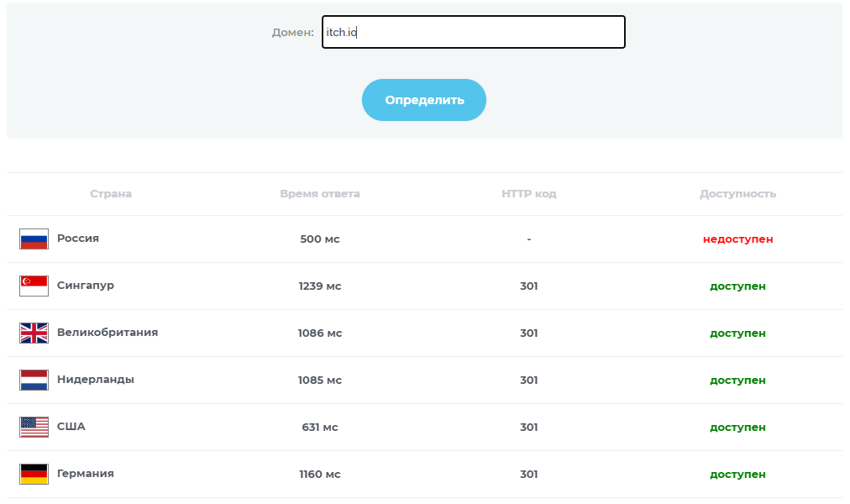This screenshot has width=850, height=504.
Task: Click the United Kingdom flag icon
Action: 34,333
